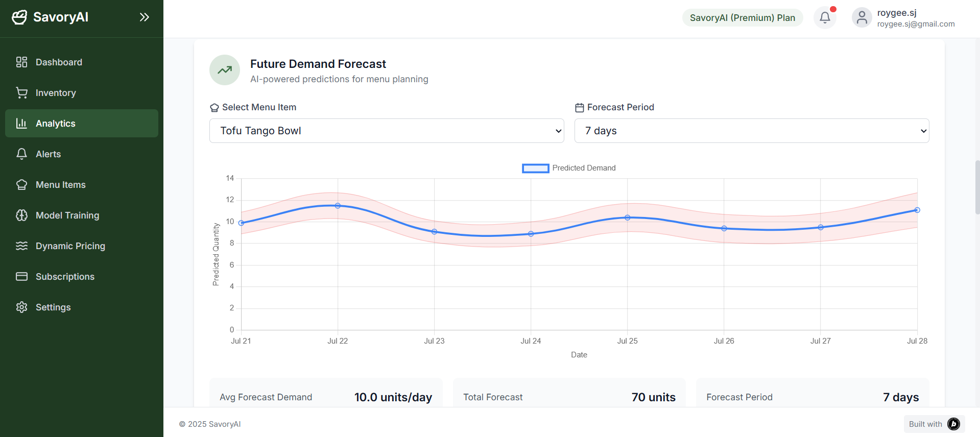Click the Model Training brain icon
The height and width of the screenshot is (437, 980).
(x=21, y=215)
